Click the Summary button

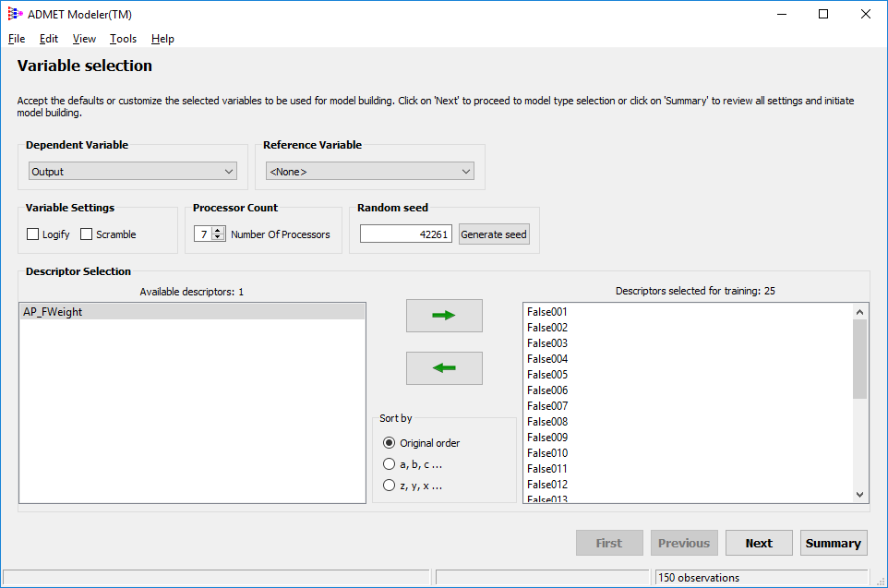(x=833, y=544)
